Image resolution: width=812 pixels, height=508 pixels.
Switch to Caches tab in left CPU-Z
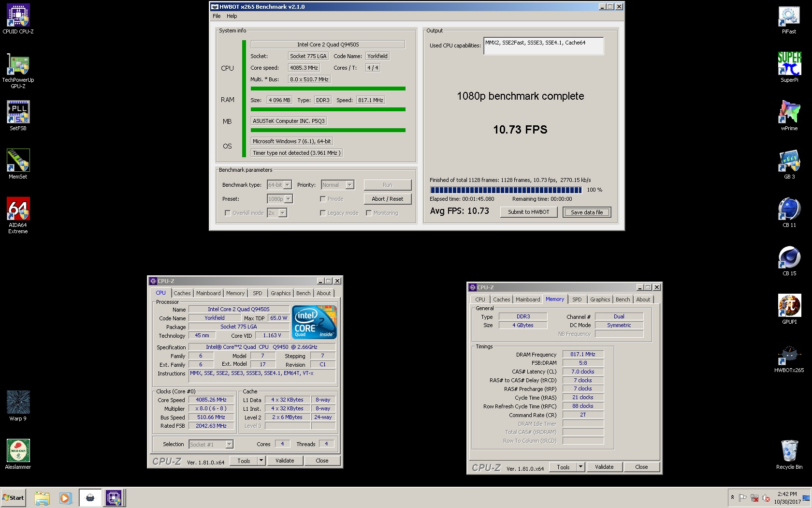click(182, 293)
